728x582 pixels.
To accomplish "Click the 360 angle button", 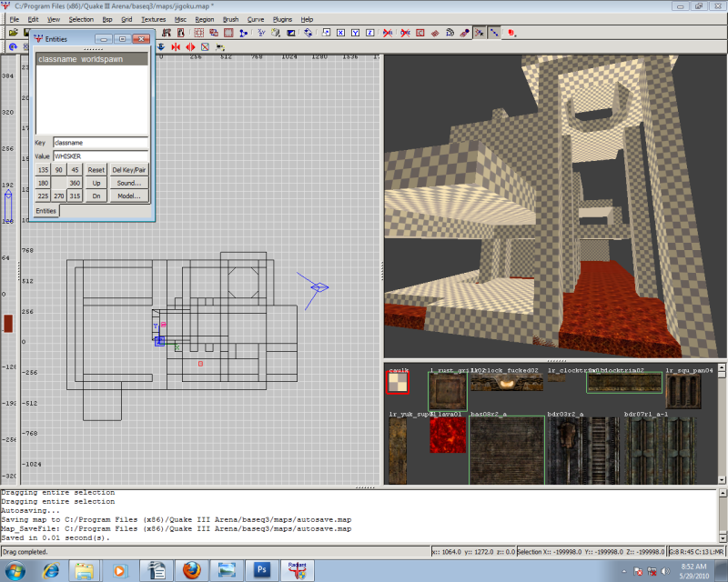I will point(75,183).
